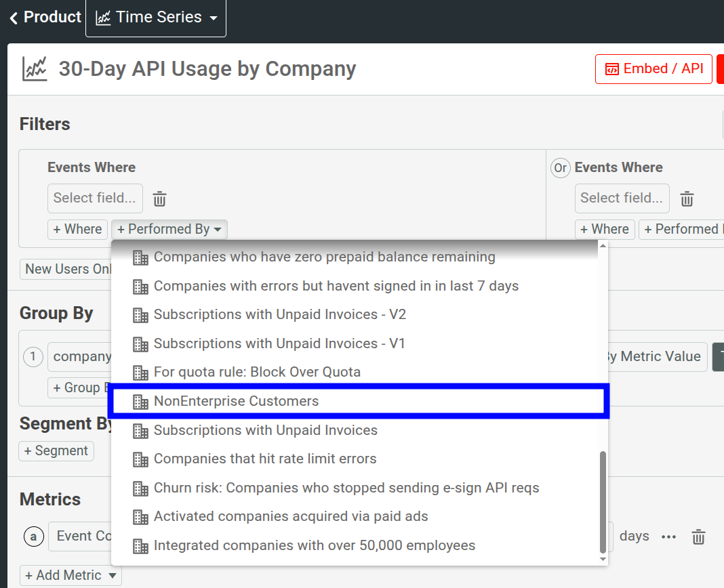Click the cohort icon beside For quota rule: Block Over Quota

(140, 372)
